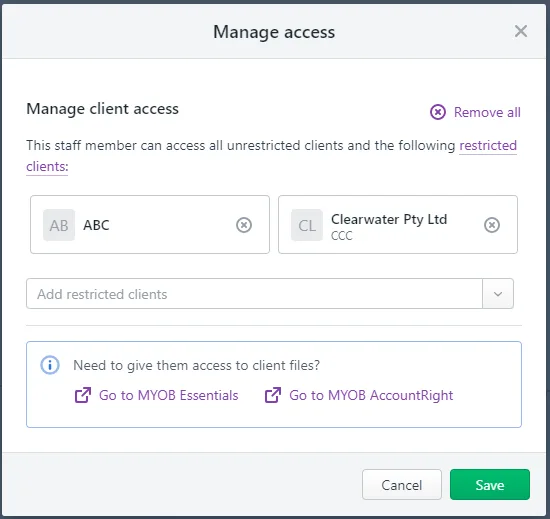
Task: Click the Remove all circle-x icon
Action: [x=438, y=112]
